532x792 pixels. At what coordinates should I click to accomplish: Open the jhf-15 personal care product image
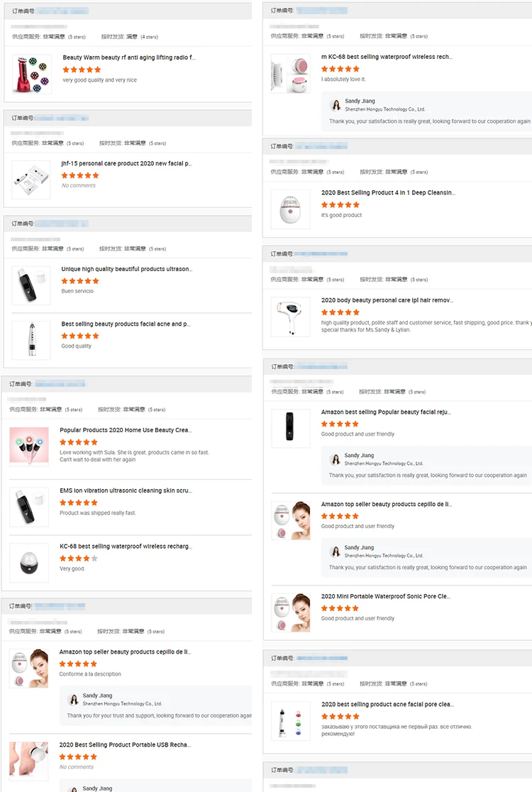[x=31, y=180]
